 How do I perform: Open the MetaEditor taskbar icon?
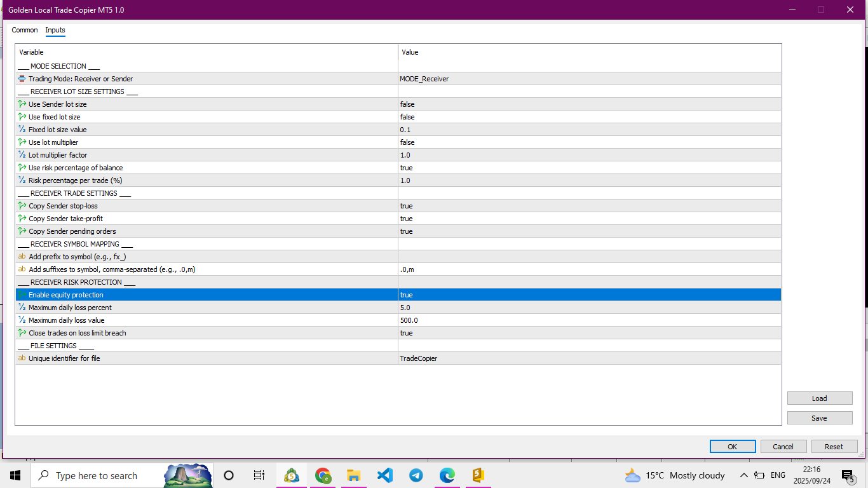478,475
